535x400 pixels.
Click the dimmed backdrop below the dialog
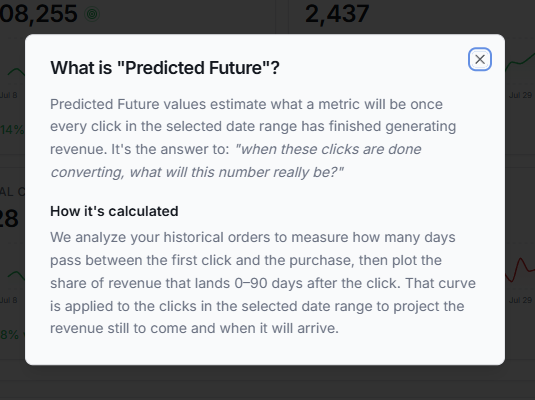click(268, 382)
